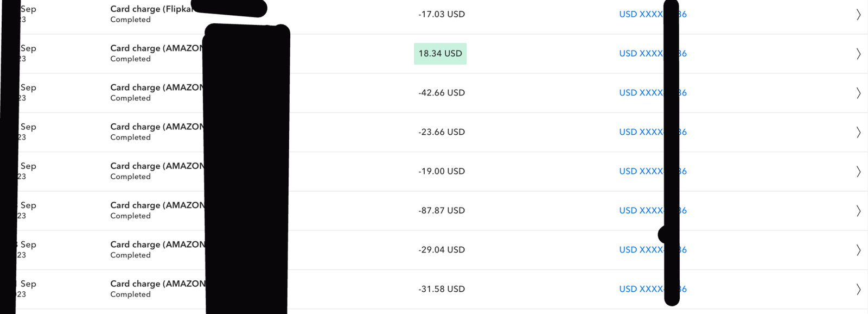The height and width of the screenshot is (314, 868).
Task: Click USD account link for -31.58 charge
Action: (641, 289)
